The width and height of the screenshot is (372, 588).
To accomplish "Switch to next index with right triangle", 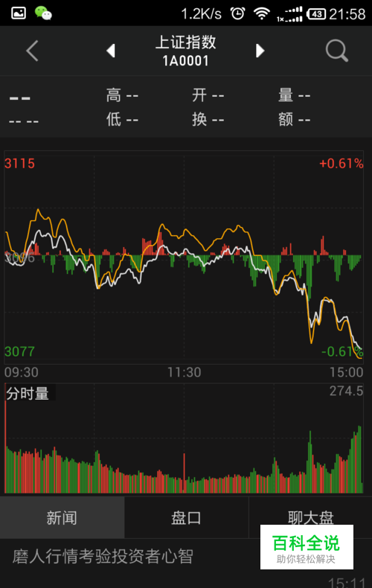I will click(260, 51).
